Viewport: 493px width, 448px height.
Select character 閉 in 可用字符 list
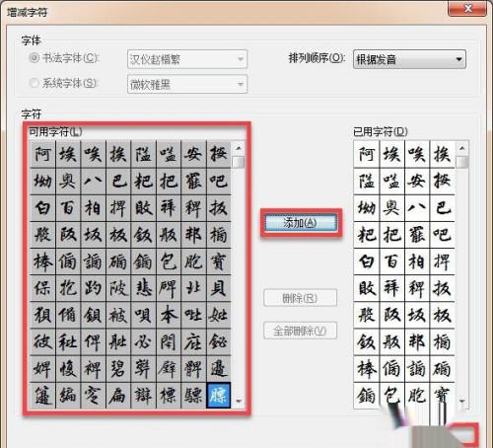tap(169, 342)
